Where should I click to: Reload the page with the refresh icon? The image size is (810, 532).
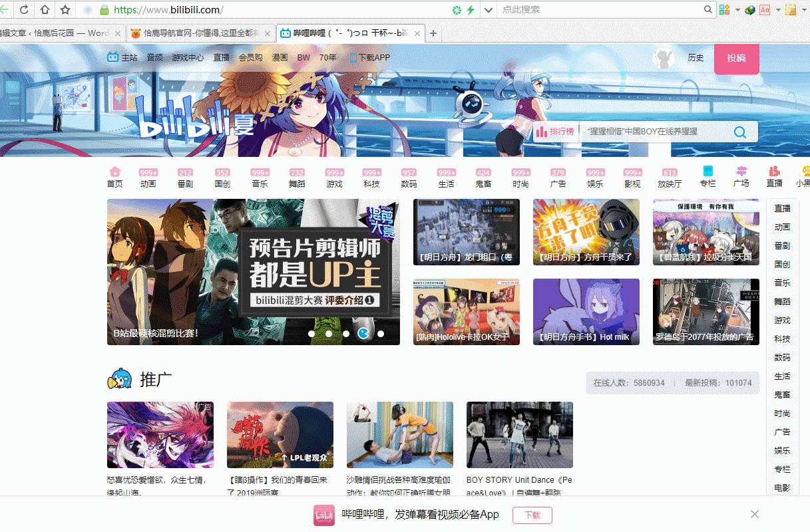(24, 10)
